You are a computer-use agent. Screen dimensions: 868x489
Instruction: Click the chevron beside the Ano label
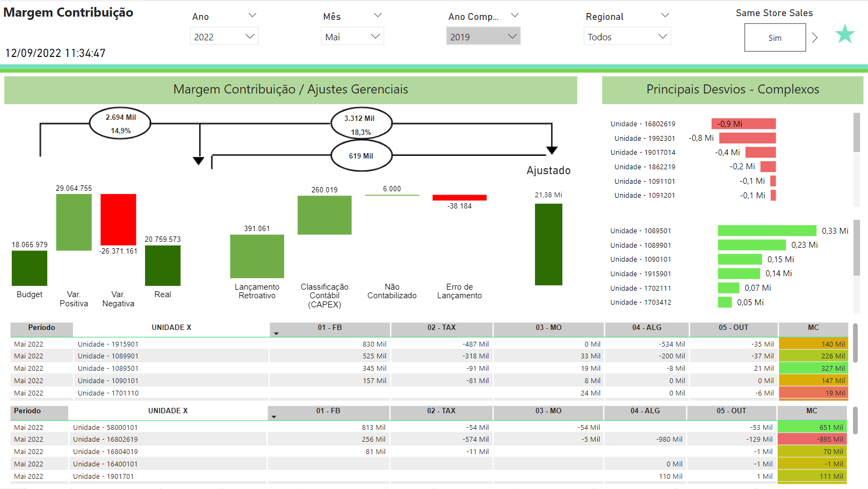tap(252, 16)
